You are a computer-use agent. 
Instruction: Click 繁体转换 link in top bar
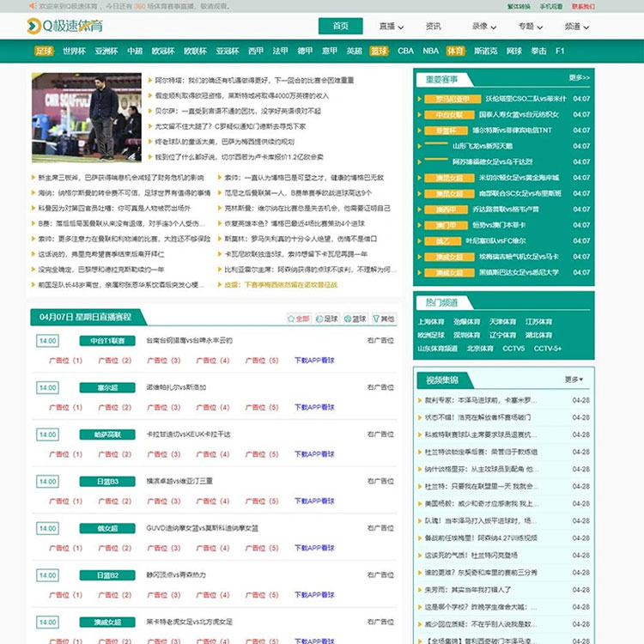(519, 7)
